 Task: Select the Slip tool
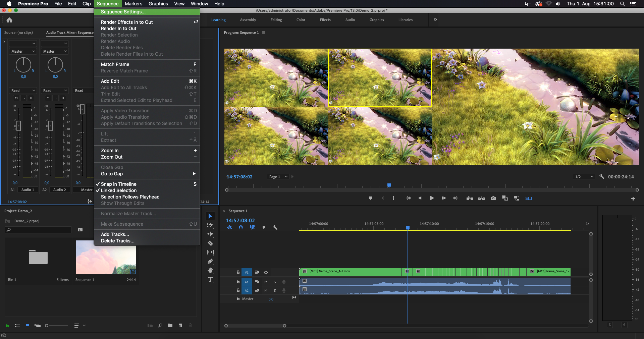point(210,252)
